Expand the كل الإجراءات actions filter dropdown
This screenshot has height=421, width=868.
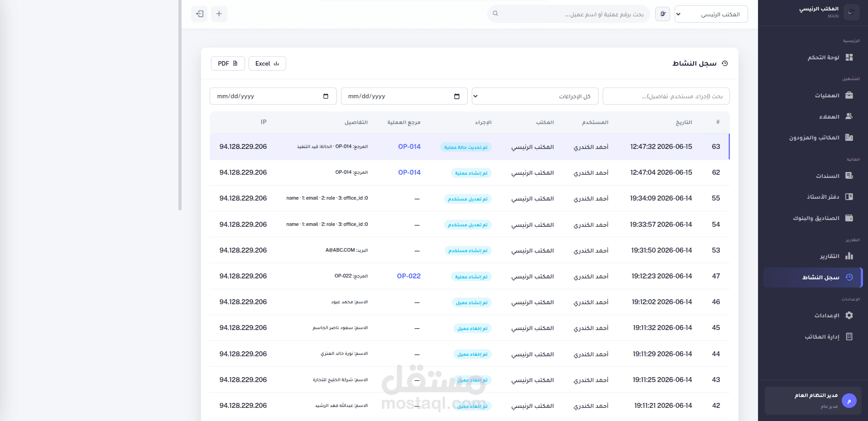click(x=535, y=96)
